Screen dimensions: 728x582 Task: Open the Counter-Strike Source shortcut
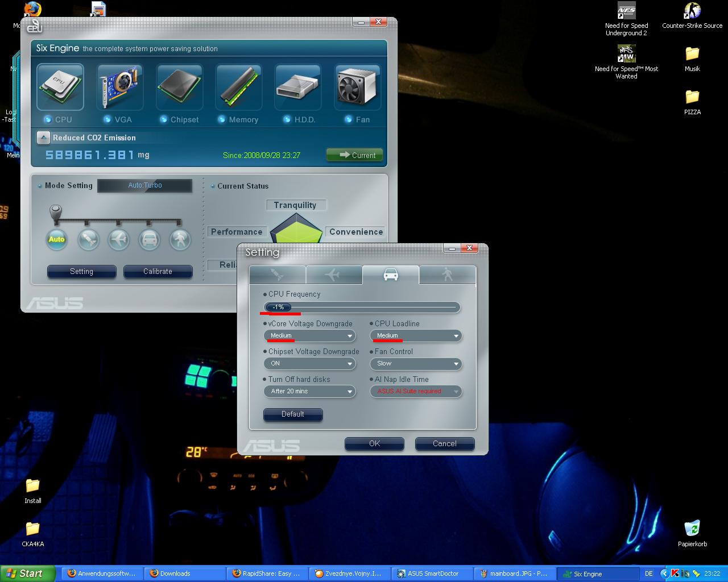692,16
